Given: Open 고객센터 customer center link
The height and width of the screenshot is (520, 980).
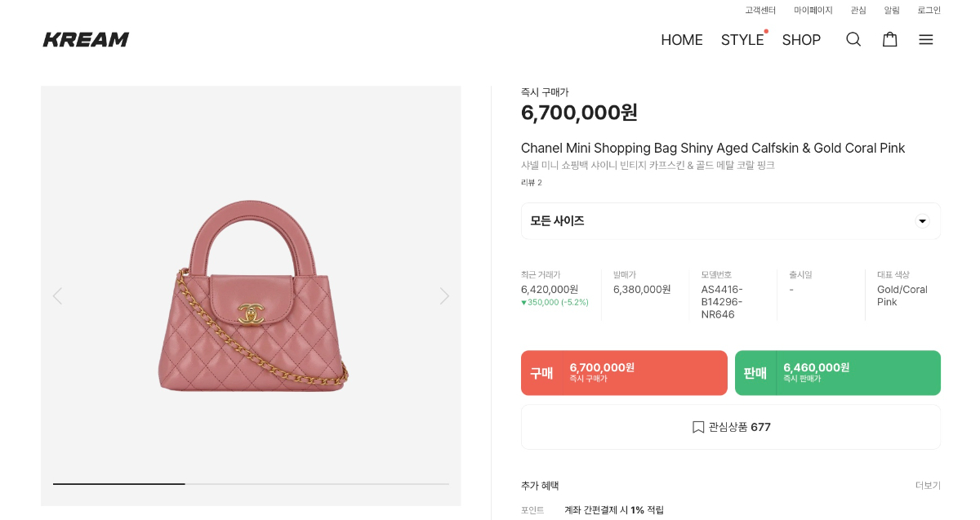Looking at the screenshot, I should pyautogui.click(x=760, y=11).
